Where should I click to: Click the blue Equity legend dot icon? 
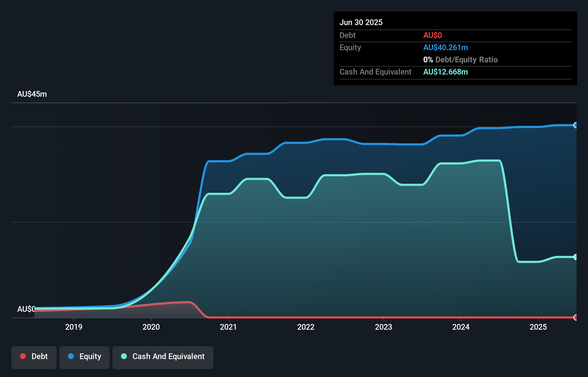coord(71,356)
